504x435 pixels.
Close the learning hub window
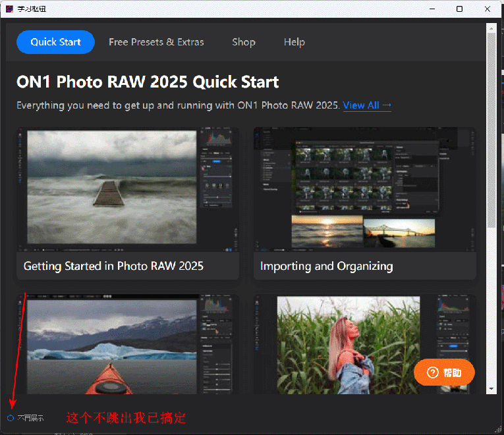coord(486,9)
